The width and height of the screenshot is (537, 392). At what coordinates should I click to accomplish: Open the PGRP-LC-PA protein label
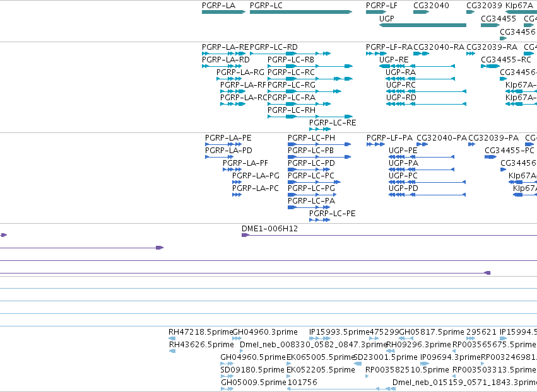(311, 201)
